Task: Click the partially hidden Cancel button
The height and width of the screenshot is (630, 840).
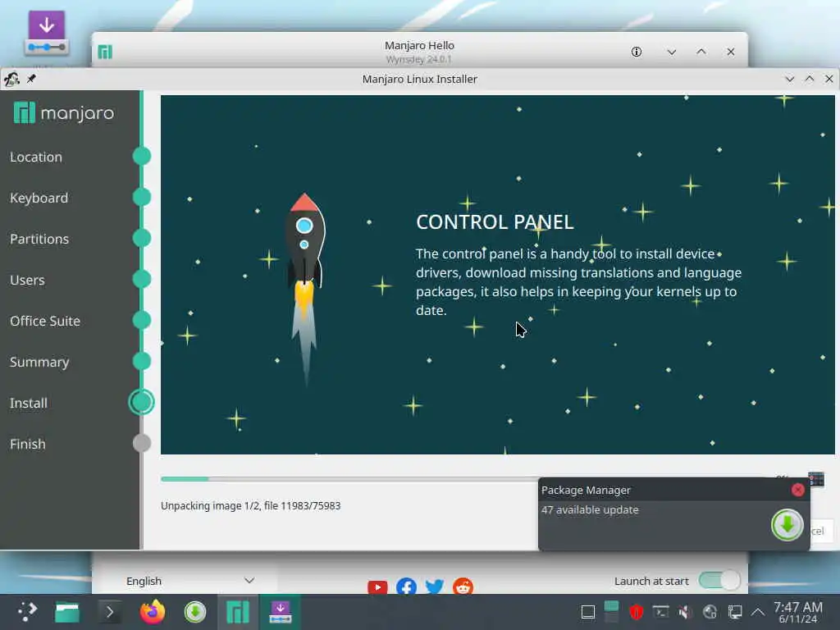Action: (821, 531)
